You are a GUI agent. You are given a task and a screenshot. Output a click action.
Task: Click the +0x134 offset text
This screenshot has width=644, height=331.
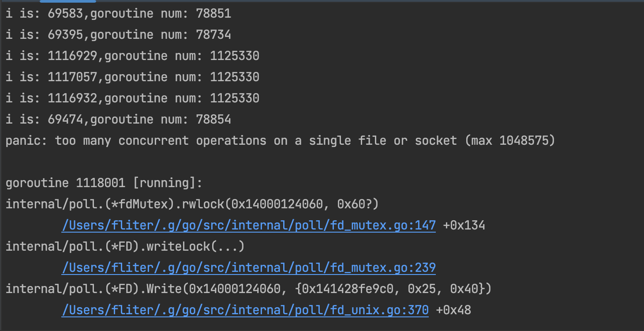pyautogui.click(x=464, y=226)
